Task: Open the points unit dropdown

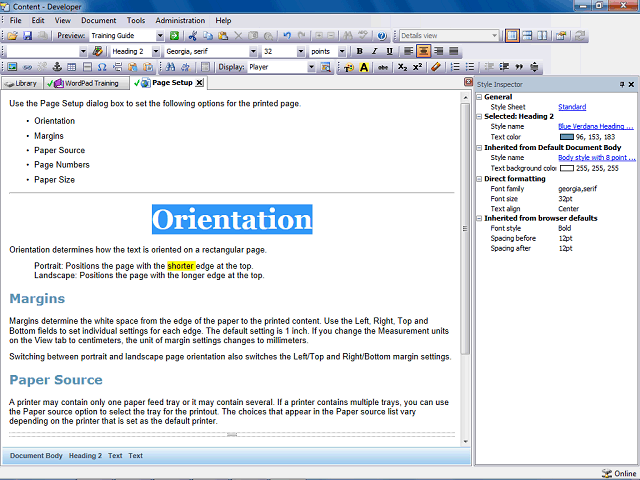Action: click(342, 51)
